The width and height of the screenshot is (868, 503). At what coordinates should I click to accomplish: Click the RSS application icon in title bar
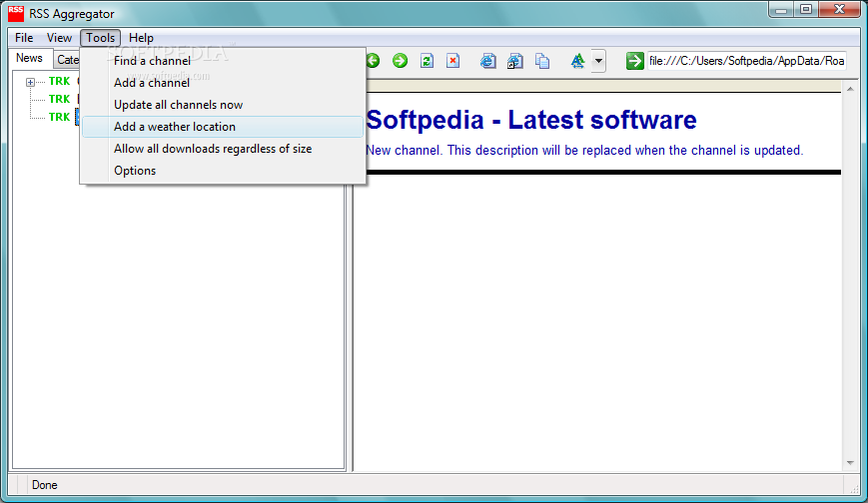[x=16, y=13]
